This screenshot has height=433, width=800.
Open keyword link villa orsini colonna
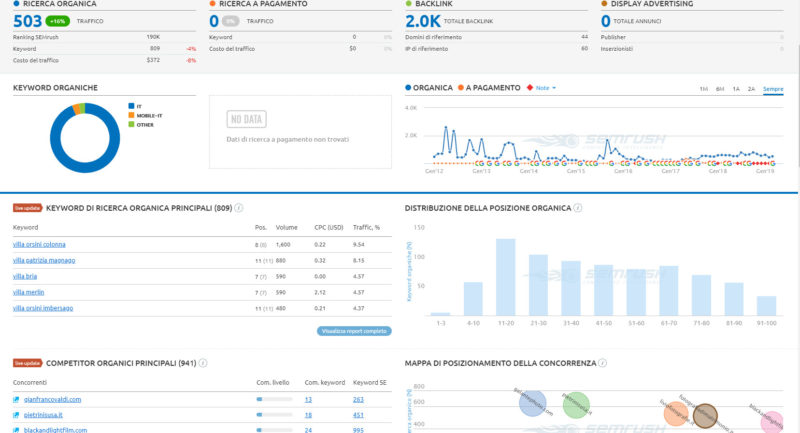click(x=39, y=245)
